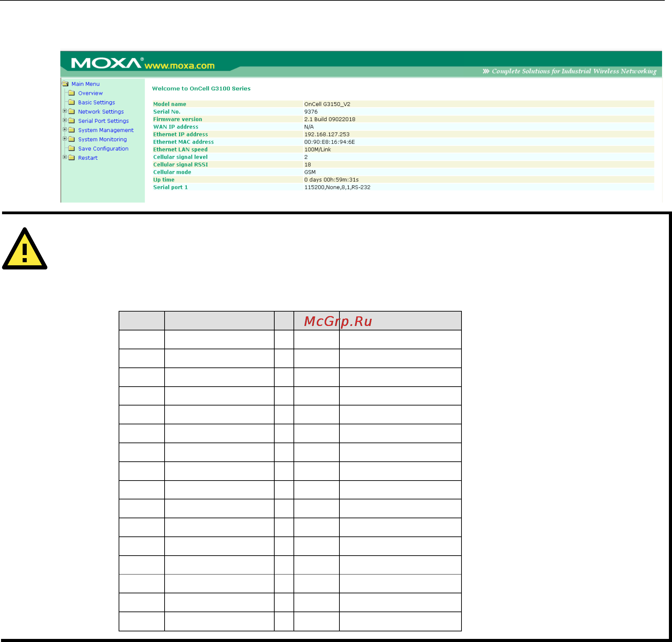This screenshot has width=672, height=642.
Task: Click Ethernet IP address 192.168.127.253
Action: [327, 134]
